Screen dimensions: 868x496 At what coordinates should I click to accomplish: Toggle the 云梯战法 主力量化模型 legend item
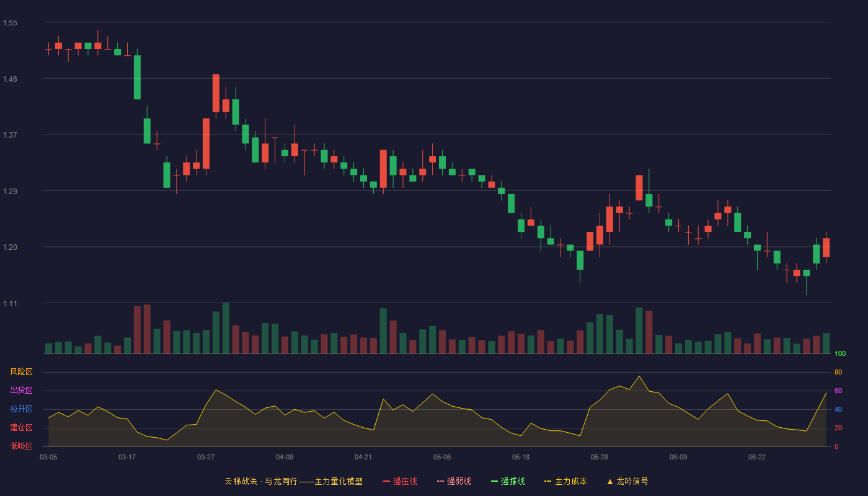(x=294, y=481)
